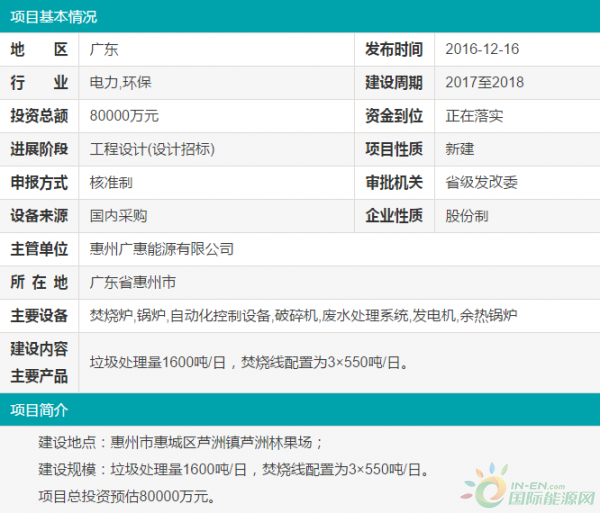Click the project nature value 新建
This screenshot has height=513, width=600.
460,149
